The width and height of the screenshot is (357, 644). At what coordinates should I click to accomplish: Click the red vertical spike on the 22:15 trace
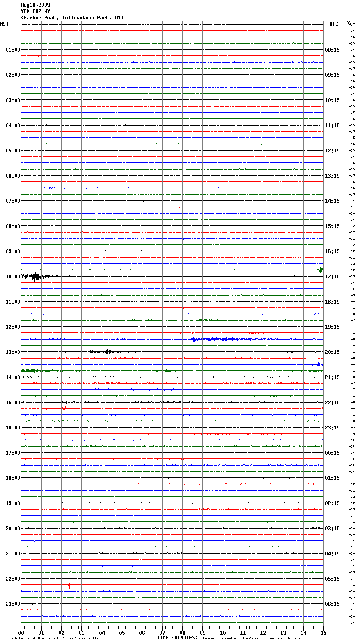[69, 584]
